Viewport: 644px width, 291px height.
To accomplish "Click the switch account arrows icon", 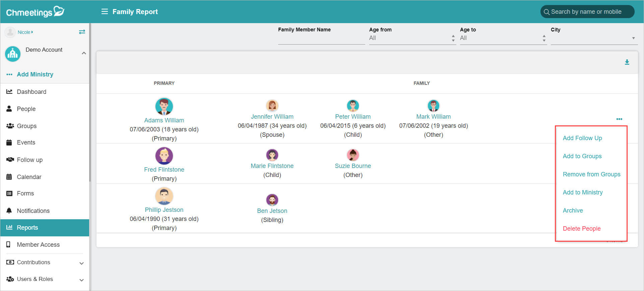I will (x=82, y=32).
